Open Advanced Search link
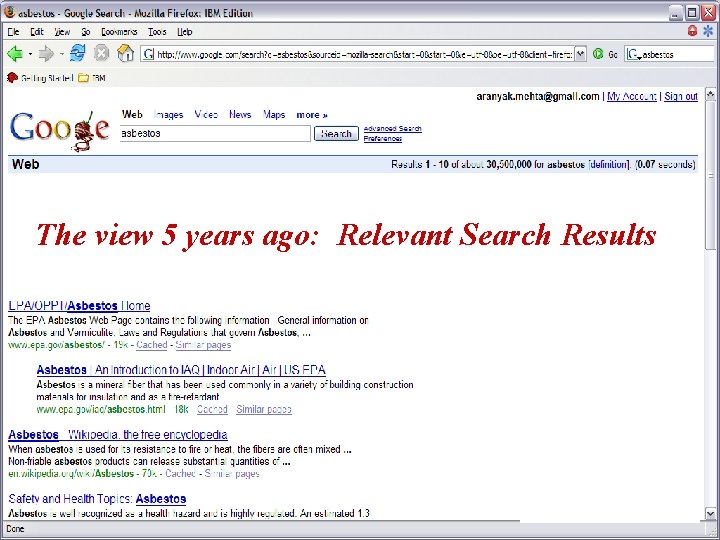This screenshot has height=540, width=720. 393,129
